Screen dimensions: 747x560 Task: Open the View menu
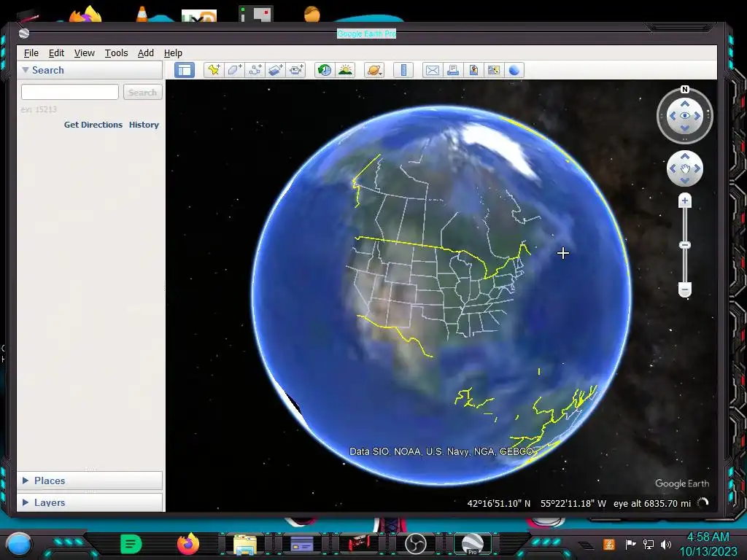[x=85, y=52]
